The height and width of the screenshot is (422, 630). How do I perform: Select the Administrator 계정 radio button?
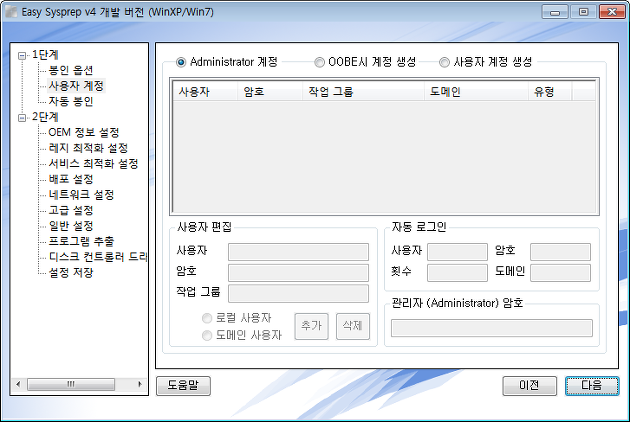[x=181, y=62]
